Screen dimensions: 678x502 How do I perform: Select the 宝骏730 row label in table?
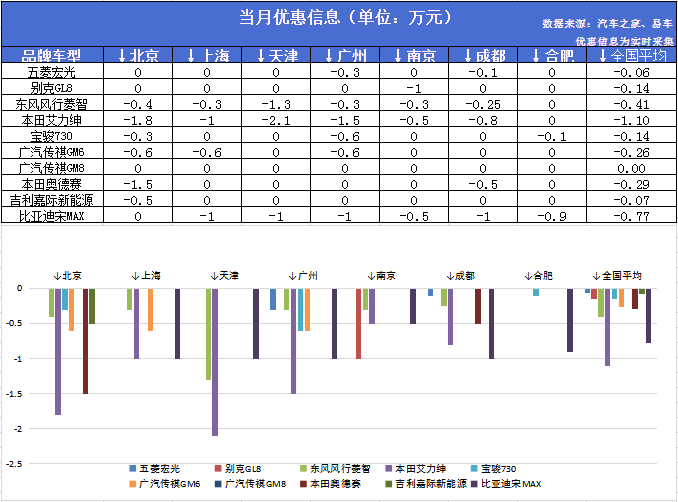tap(52, 135)
